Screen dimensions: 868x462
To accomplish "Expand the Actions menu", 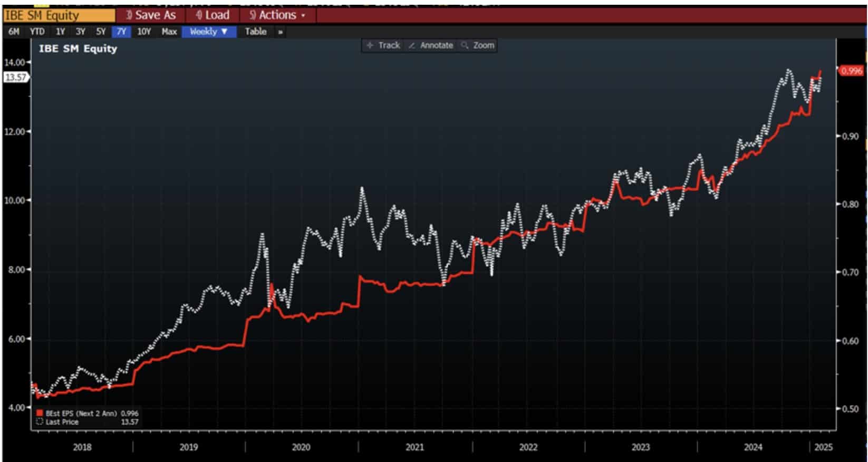I will click(277, 15).
